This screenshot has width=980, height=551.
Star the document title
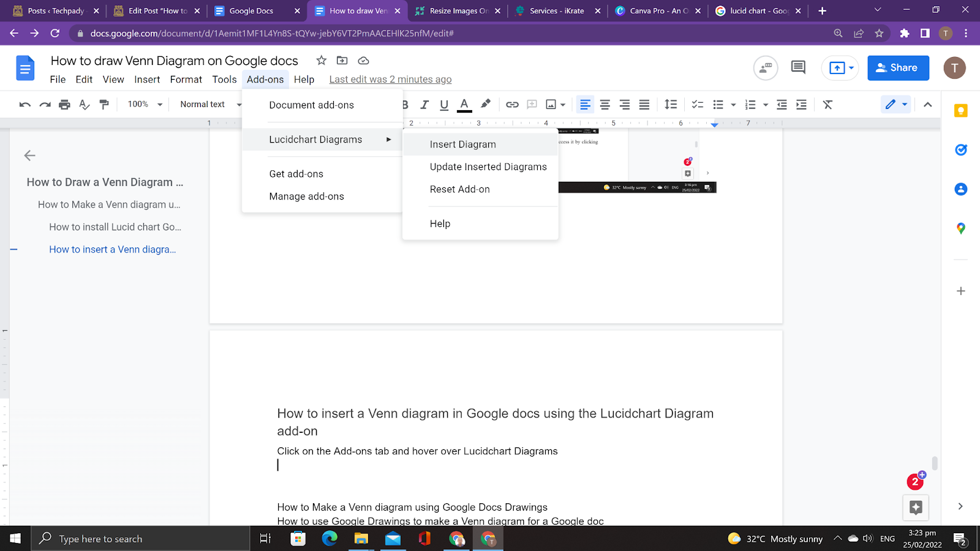coord(322,60)
